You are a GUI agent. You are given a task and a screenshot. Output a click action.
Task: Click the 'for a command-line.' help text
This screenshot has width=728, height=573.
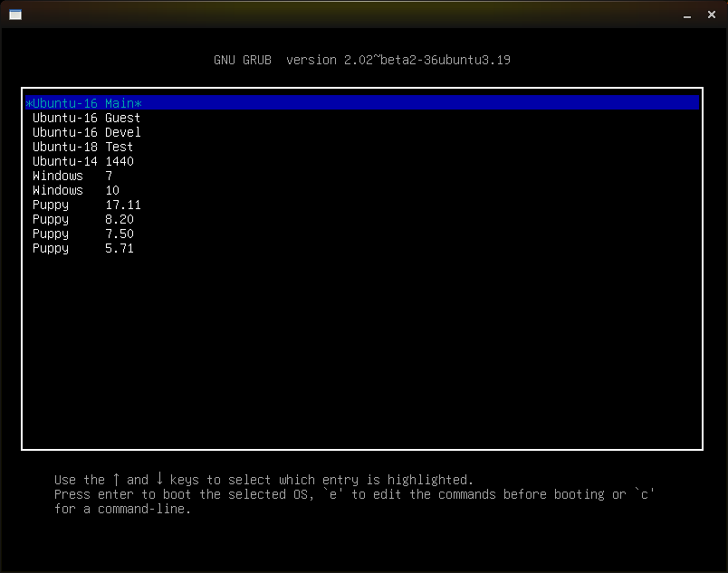click(x=122, y=509)
